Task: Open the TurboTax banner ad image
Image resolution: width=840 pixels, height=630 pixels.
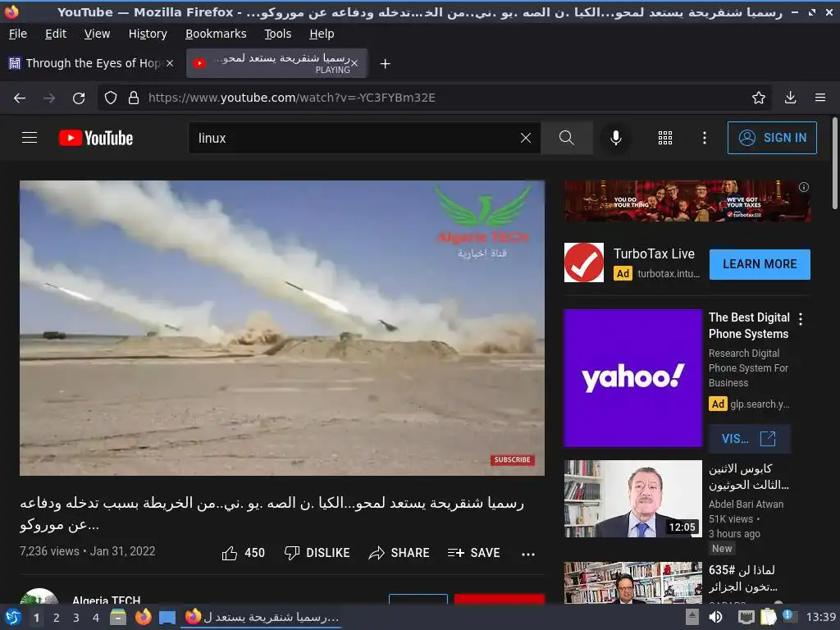Action: [x=687, y=201]
